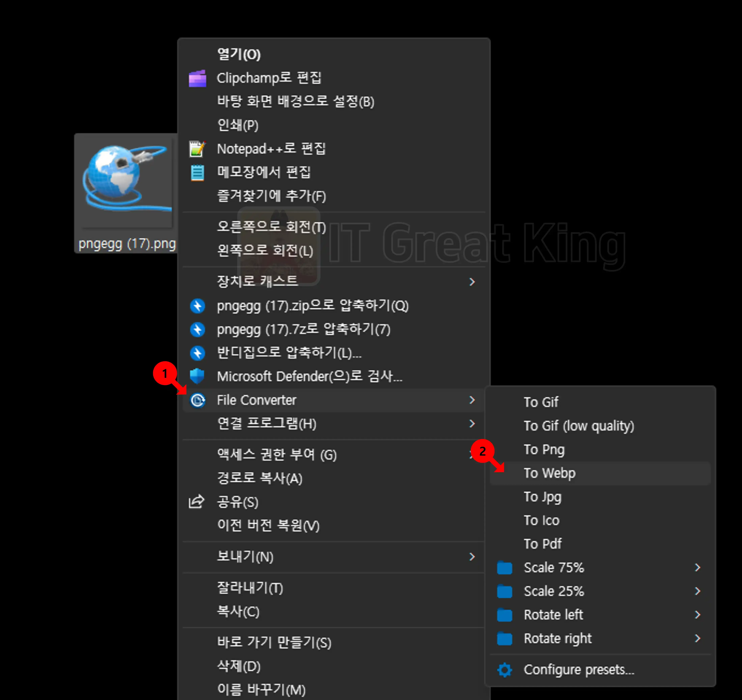The height and width of the screenshot is (700, 742).
Task: Click the gear icon for Configure presets
Action: [505, 670]
